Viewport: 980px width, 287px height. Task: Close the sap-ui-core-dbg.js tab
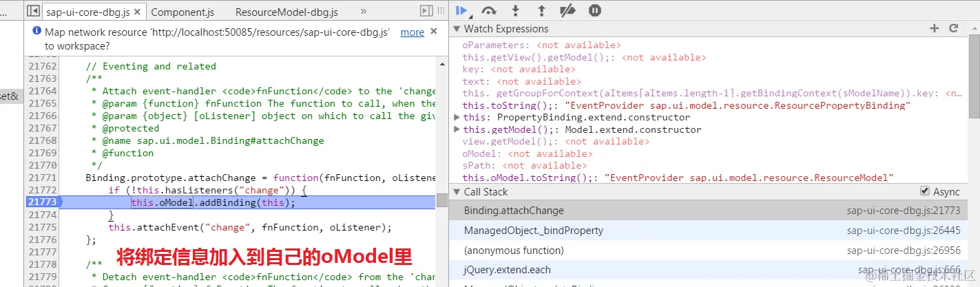click(x=137, y=12)
